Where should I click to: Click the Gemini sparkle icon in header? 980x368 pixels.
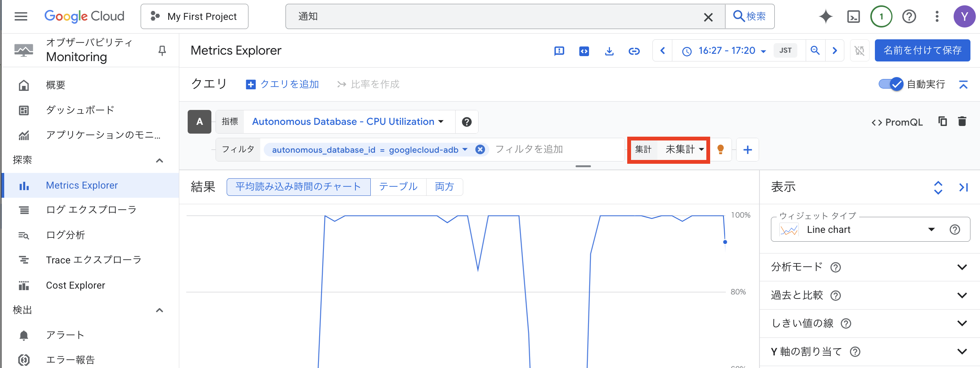coord(826,16)
